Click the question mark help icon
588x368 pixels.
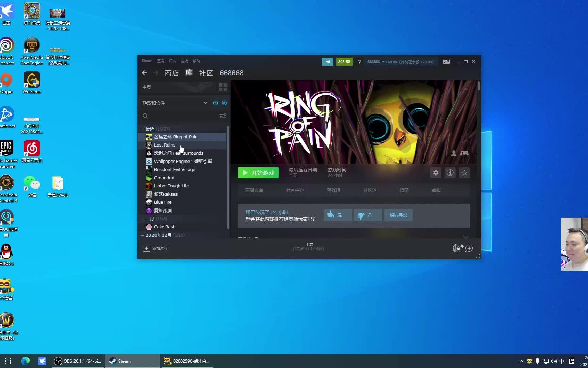pyautogui.click(x=359, y=62)
